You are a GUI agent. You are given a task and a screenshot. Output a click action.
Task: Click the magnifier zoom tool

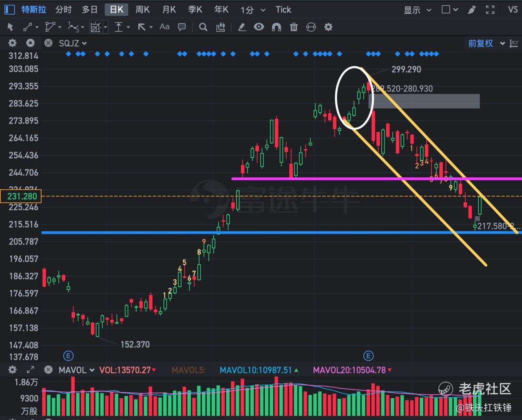pyautogui.click(x=203, y=27)
